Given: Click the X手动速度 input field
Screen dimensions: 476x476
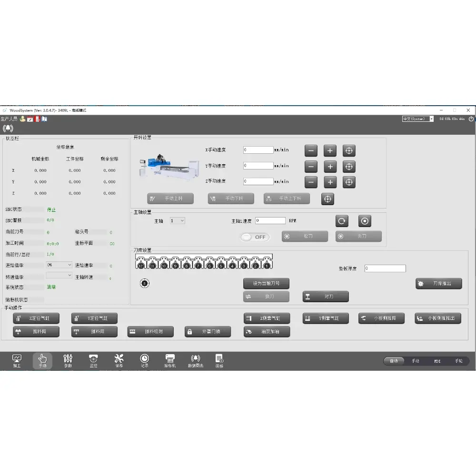Looking at the screenshot, I should click(258, 149).
